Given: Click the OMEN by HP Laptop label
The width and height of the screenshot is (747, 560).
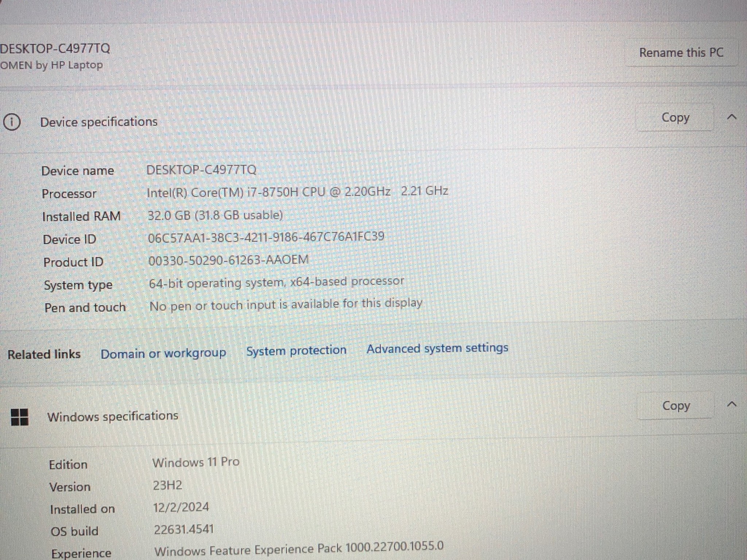Looking at the screenshot, I should [x=51, y=66].
